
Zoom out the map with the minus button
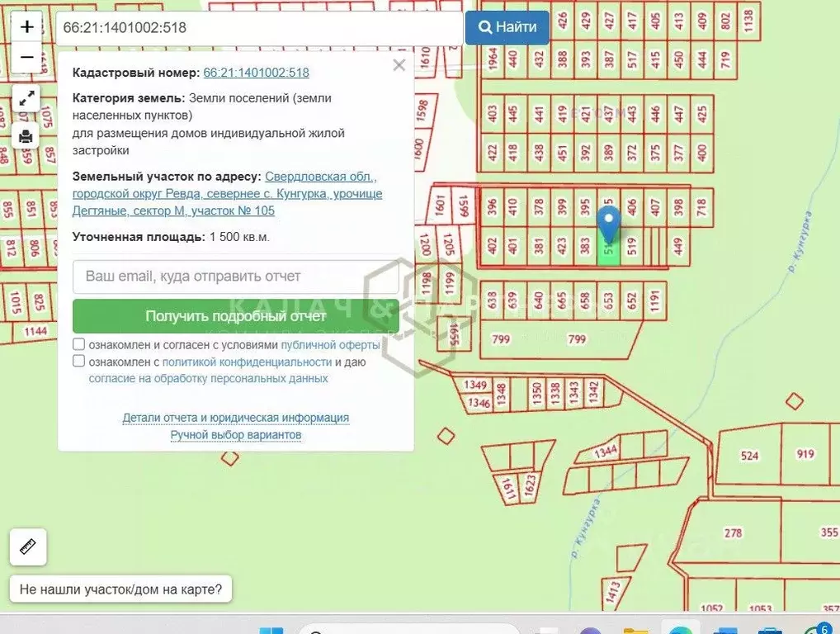[27, 57]
